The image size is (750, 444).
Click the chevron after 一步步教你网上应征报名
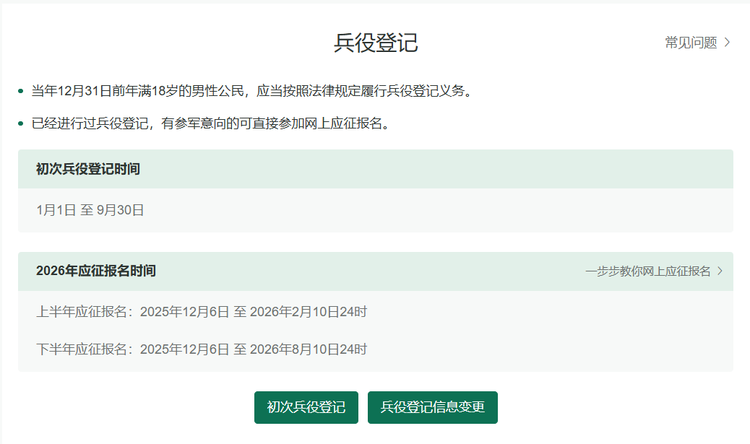point(720,271)
